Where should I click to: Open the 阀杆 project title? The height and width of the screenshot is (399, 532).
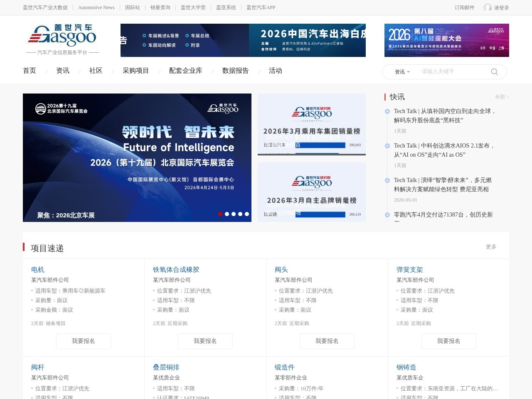(38, 367)
